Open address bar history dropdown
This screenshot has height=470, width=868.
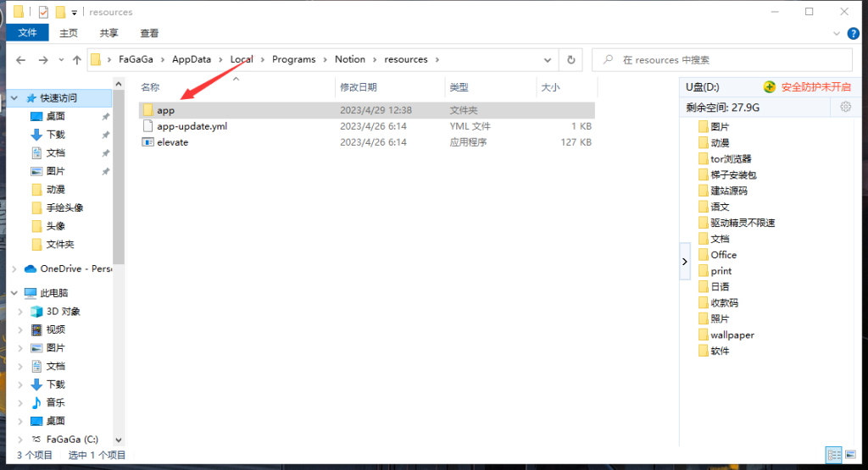[x=548, y=60]
